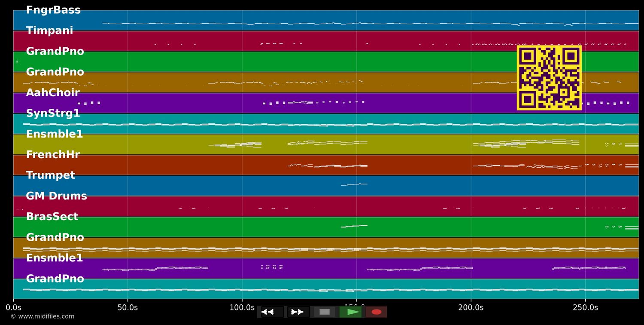Select the BrasSect track label
This screenshot has height=325, width=644.
52,216
